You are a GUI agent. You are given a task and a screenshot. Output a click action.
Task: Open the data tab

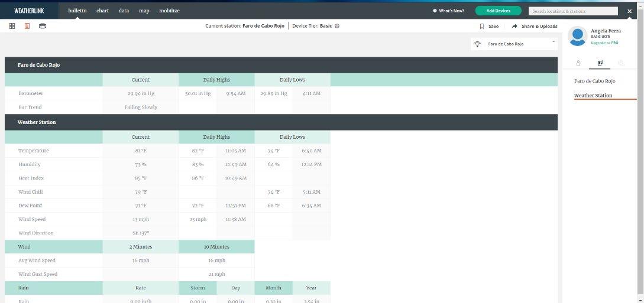pyautogui.click(x=124, y=11)
